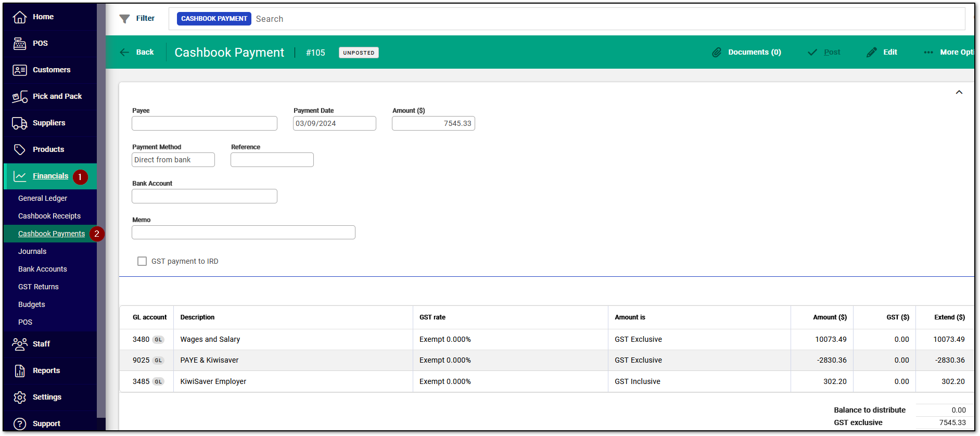Image resolution: width=980 pixels, height=436 pixels.
Task: Click the Financials menu label
Action: pos(50,176)
